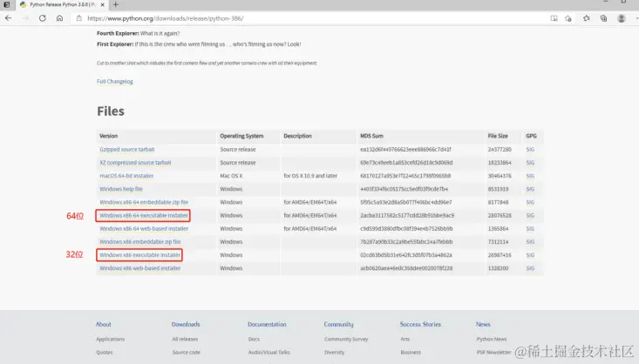This screenshot has height=364, width=639.
Task: Click the python.org address bar URL
Action: click(x=166, y=18)
